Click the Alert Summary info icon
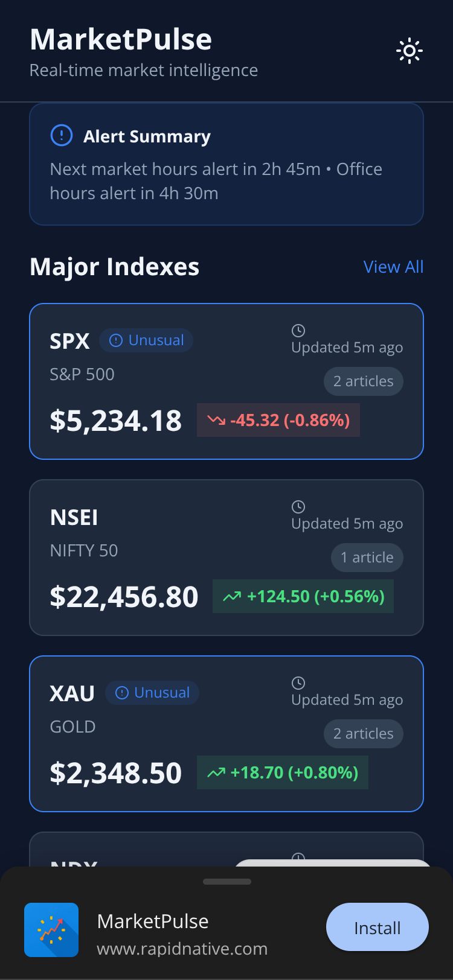453x980 pixels. pyautogui.click(x=61, y=136)
